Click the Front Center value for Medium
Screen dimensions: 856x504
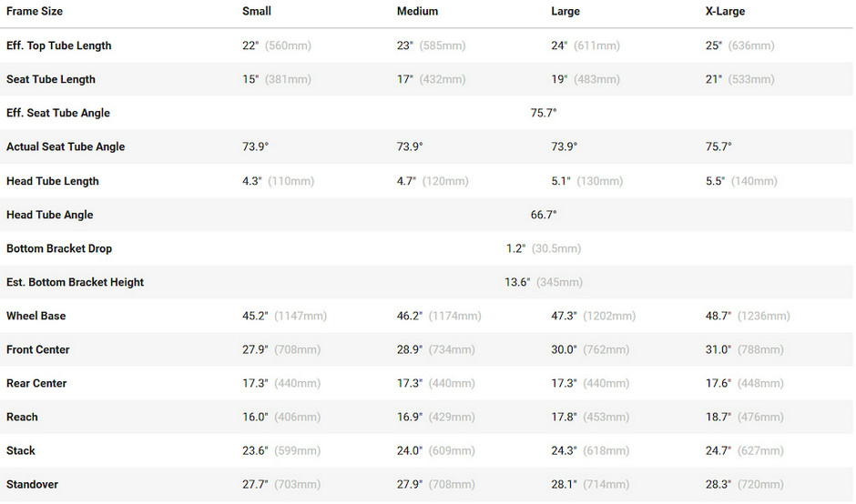click(435, 349)
